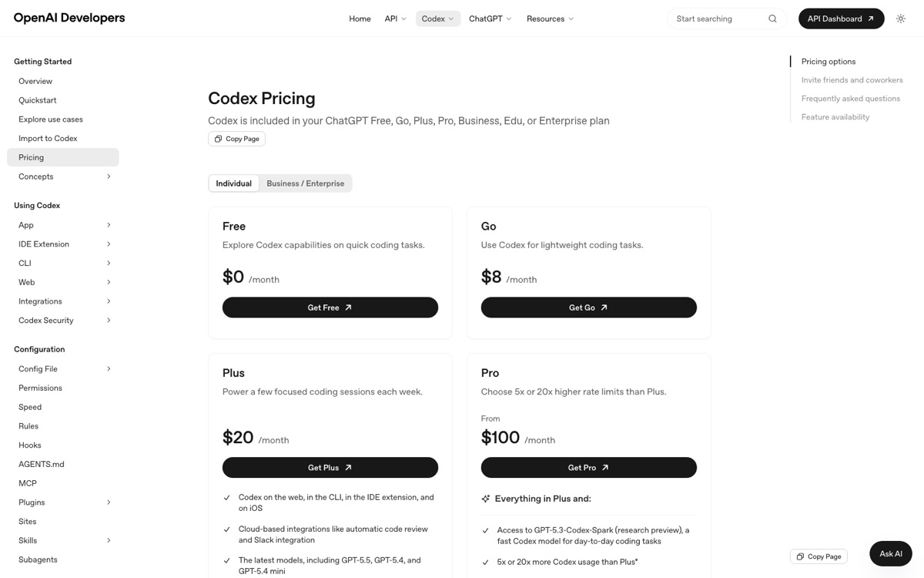Click the arrow icon on Get Pro button

[605, 468]
